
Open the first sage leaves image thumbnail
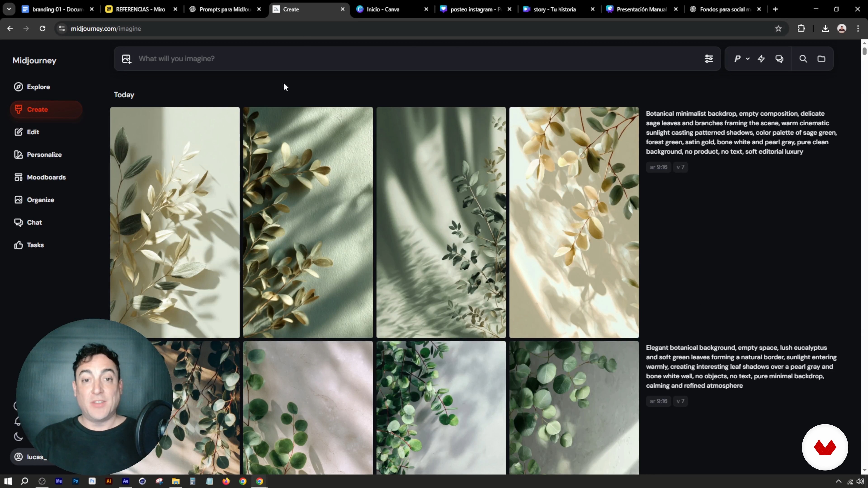coord(175,222)
